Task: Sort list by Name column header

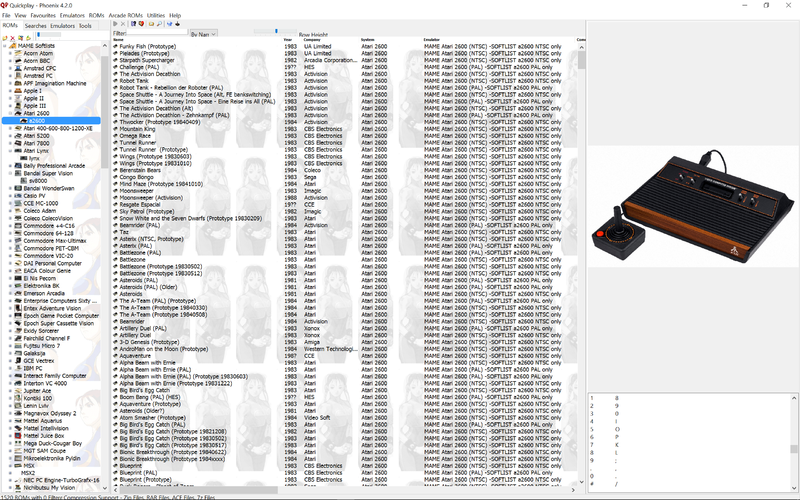Action: click(118, 40)
